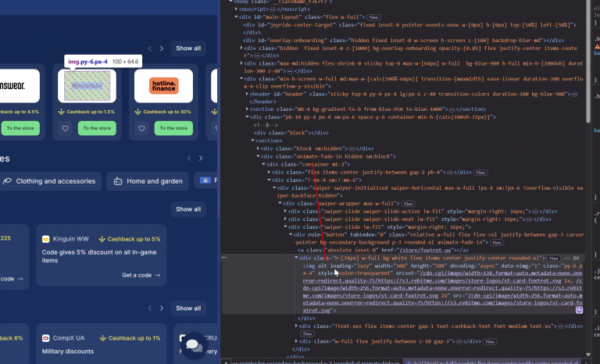
Task: Expand the 'mb-4 bg-gradient-to-b' section node
Action: coord(247,109)
